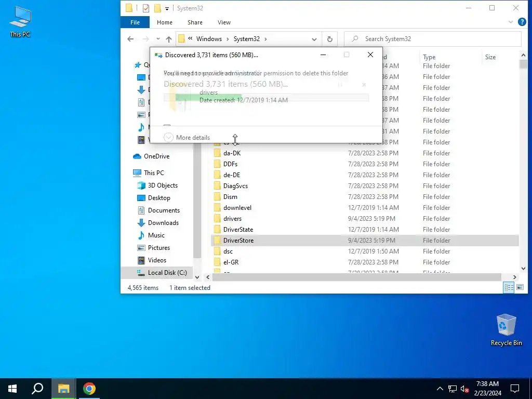The height and width of the screenshot is (399, 532).
Task: Click File Explorer in the taskbar
Action: point(63,389)
